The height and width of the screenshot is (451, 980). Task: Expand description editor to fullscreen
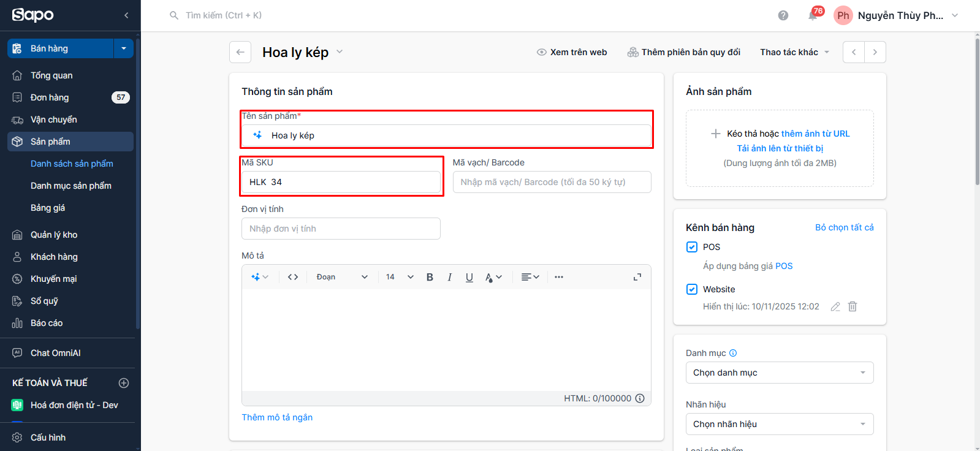(637, 277)
